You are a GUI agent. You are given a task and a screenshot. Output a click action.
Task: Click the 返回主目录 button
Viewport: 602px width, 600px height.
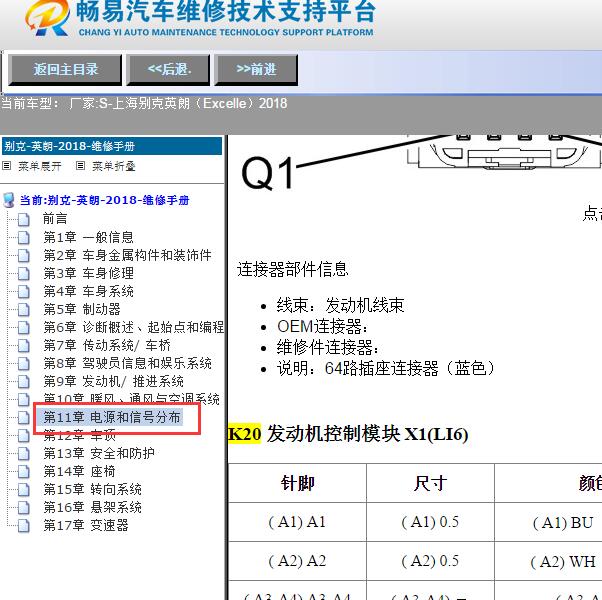pyautogui.click(x=65, y=69)
